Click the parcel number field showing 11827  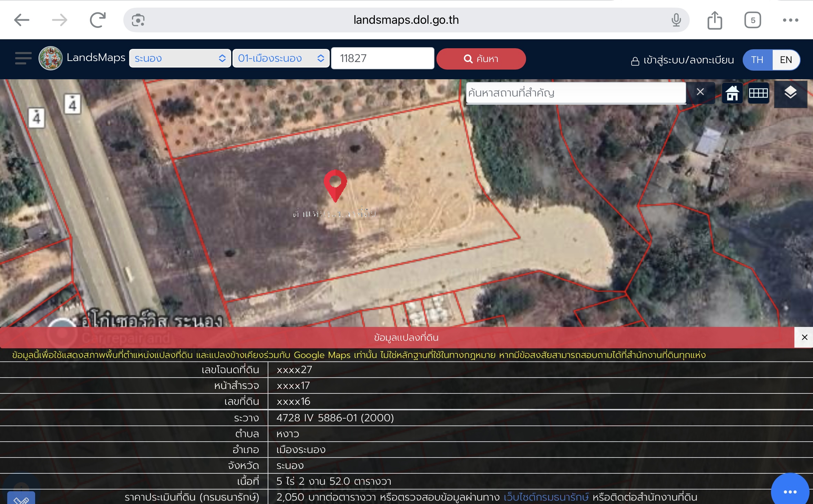pyautogui.click(x=382, y=58)
